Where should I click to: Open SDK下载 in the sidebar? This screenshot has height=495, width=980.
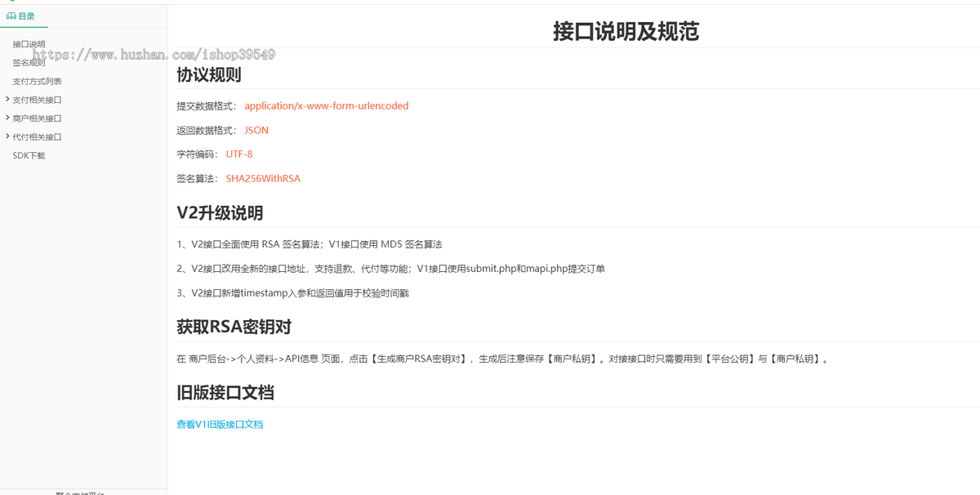[29, 156]
